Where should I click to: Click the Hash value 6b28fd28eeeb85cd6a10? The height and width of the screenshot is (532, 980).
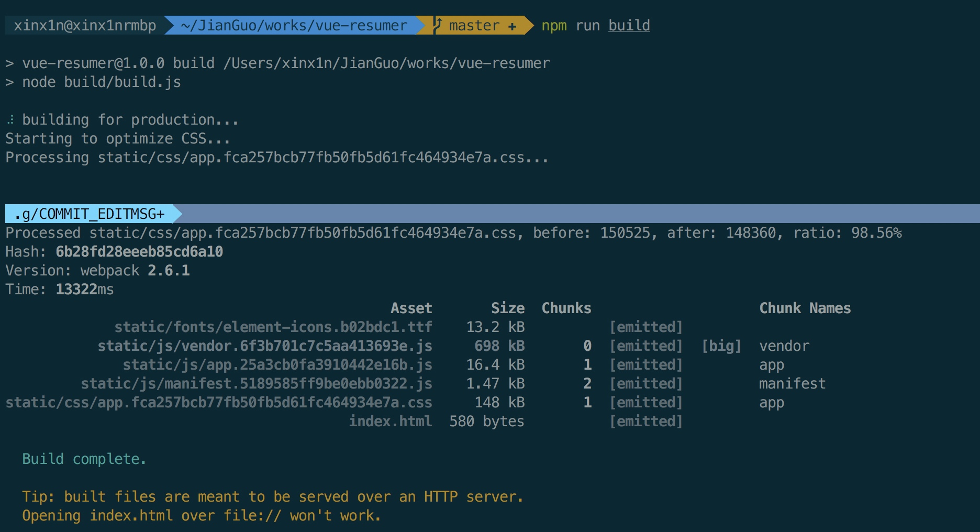(139, 252)
